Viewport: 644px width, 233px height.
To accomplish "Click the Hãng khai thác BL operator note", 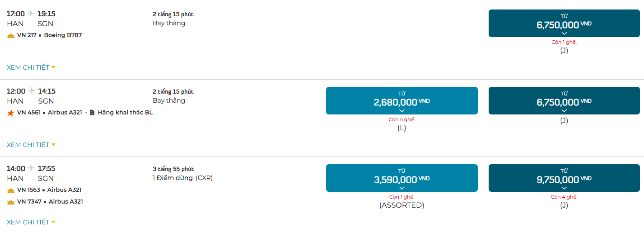I will [125, 113].
